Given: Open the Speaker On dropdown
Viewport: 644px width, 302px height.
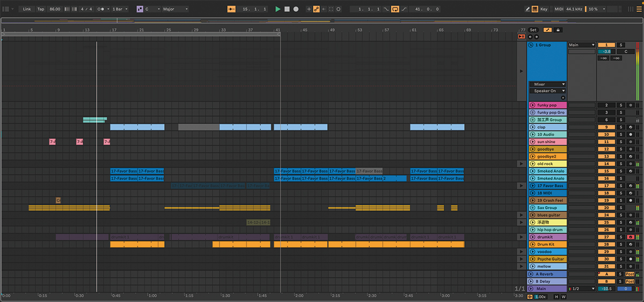Looking at the screenshot, I should click(x=547, y=91).
